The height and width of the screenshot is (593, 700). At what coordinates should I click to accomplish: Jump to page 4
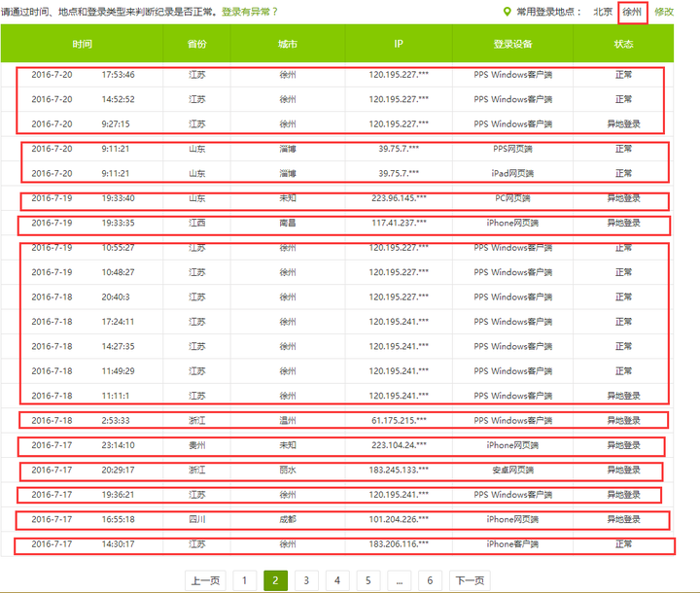(x=337, y=580)
